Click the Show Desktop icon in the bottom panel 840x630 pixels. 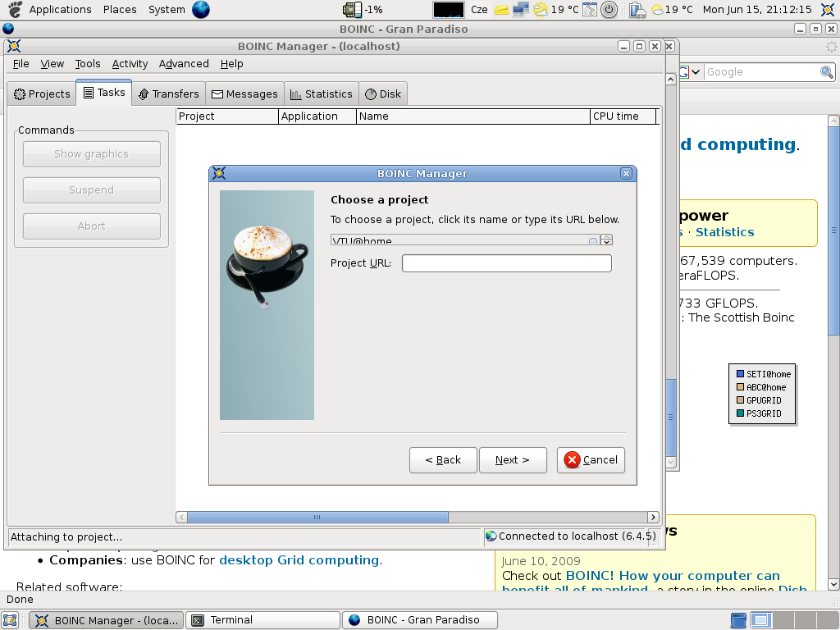point(10,620)
